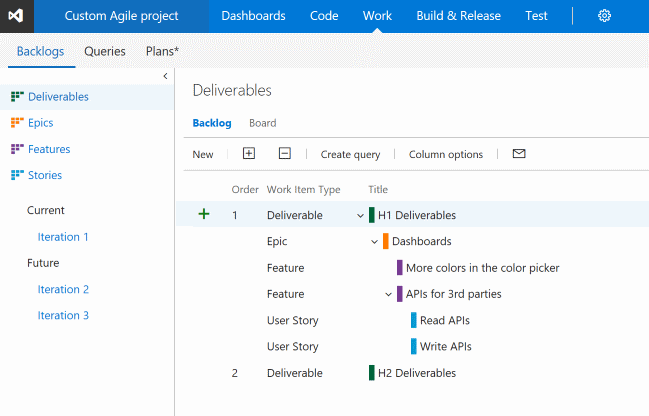649x416 pixels.
Task: Collapse the H1 Deliverables row
Action: tap(360, 215)
